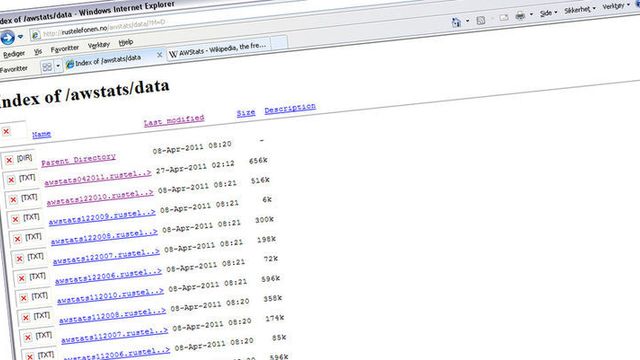The height and width of the screenshot is (360, 640).
Task: Open the Verktøy menu in the menu bar
Action: pyautogui.click(x=99, y=45)
